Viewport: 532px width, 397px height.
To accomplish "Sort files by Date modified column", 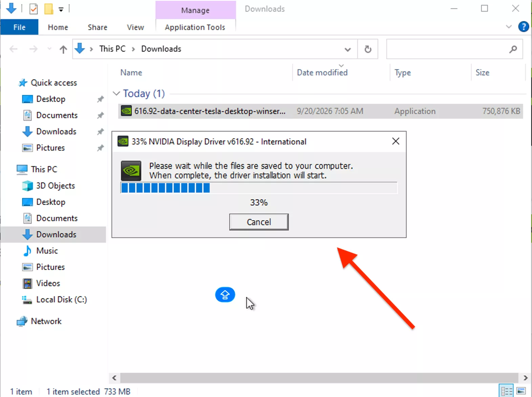I will click(322, 73).
